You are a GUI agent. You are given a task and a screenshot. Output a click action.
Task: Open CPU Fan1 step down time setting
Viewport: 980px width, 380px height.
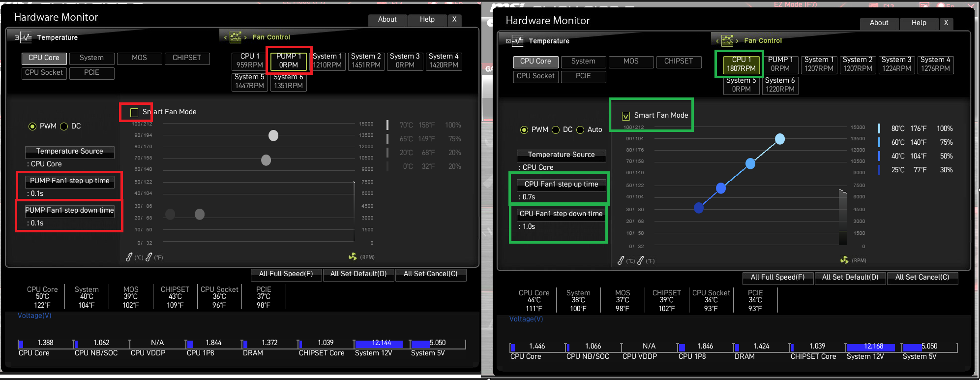click(562, 214)
